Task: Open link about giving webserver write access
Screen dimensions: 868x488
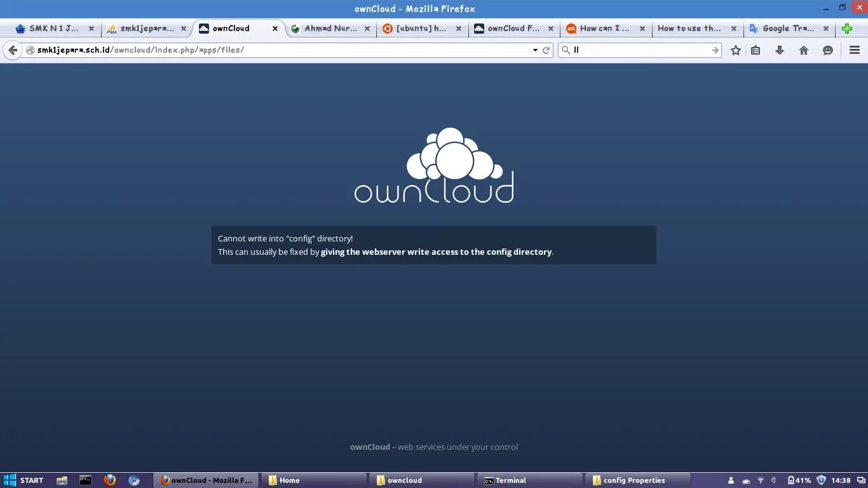Action: click(x=436, y=252)
